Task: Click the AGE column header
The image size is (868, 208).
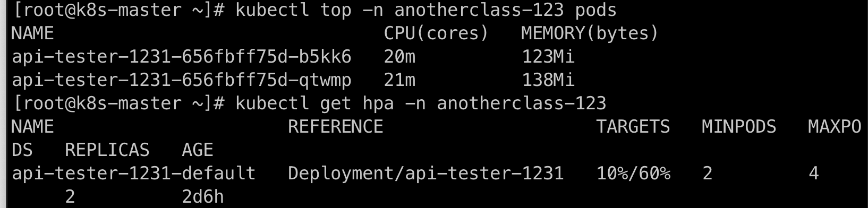Action: tap(198, 150)
